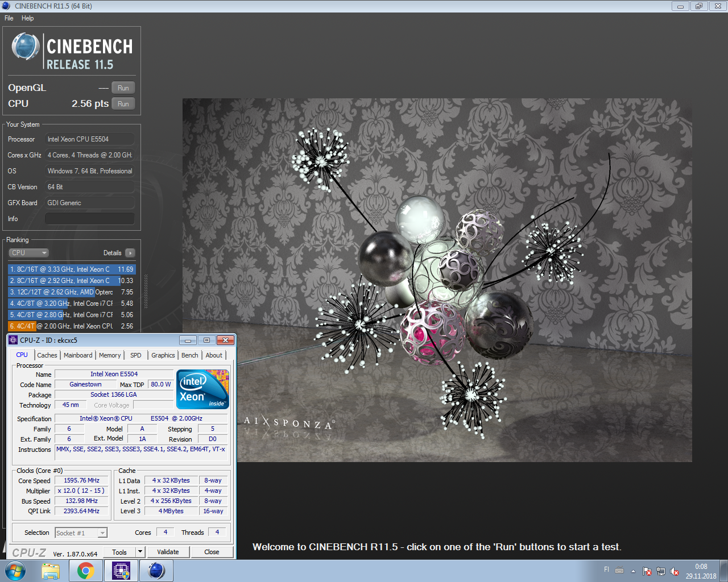Click Multiplier value x 12.0
728x582 pixels.
(x=81, y=490)
